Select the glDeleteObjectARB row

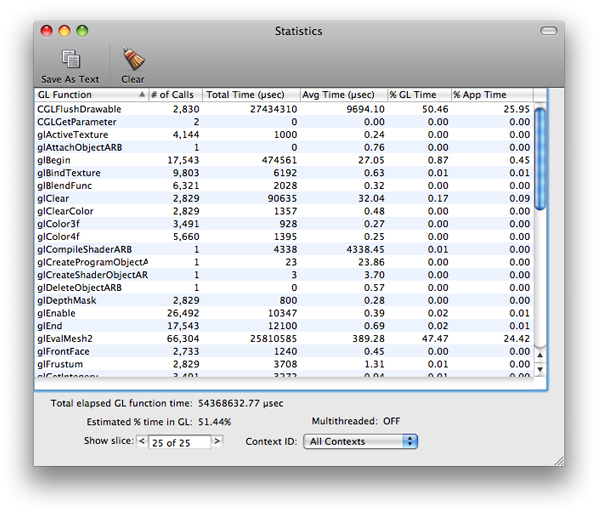click(284, 288)
